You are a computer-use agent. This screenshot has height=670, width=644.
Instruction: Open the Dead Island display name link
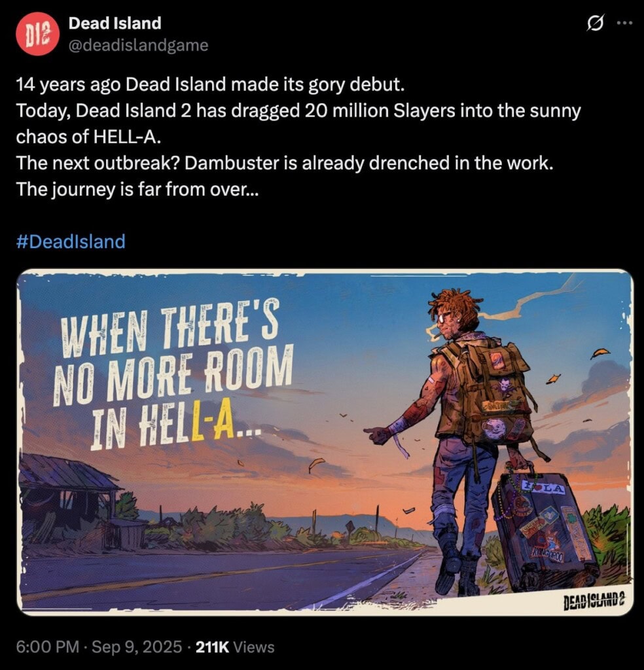(115, 23)
